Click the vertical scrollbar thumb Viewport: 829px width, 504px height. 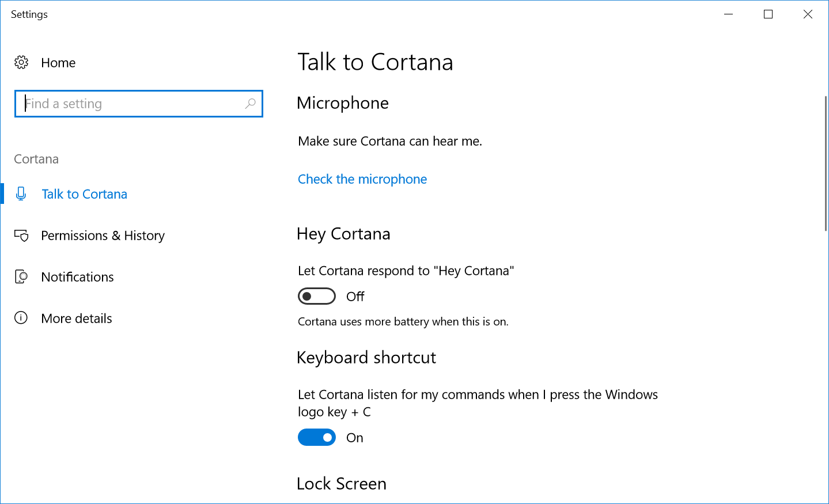coord(826,164)
